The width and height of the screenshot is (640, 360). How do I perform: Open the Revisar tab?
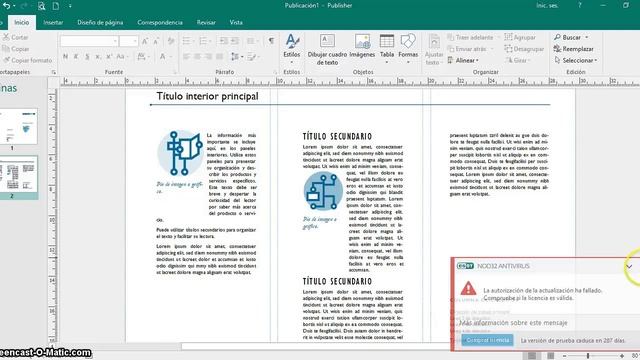pos(206,22)
